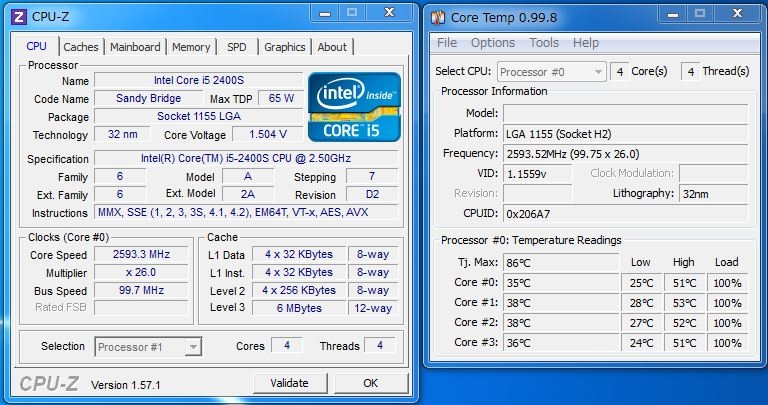The width and height of the screenshot is (768, 405).
Task: Click the Bus Speed value 99.7 MHz
Action: (x=141, y=290)
